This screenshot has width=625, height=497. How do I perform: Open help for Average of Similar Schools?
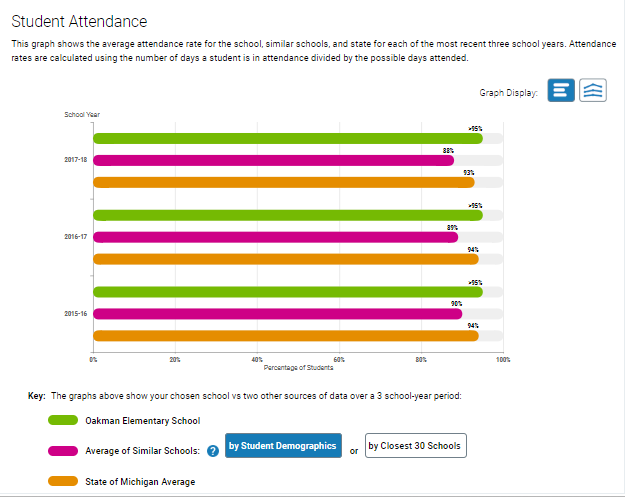212,451
